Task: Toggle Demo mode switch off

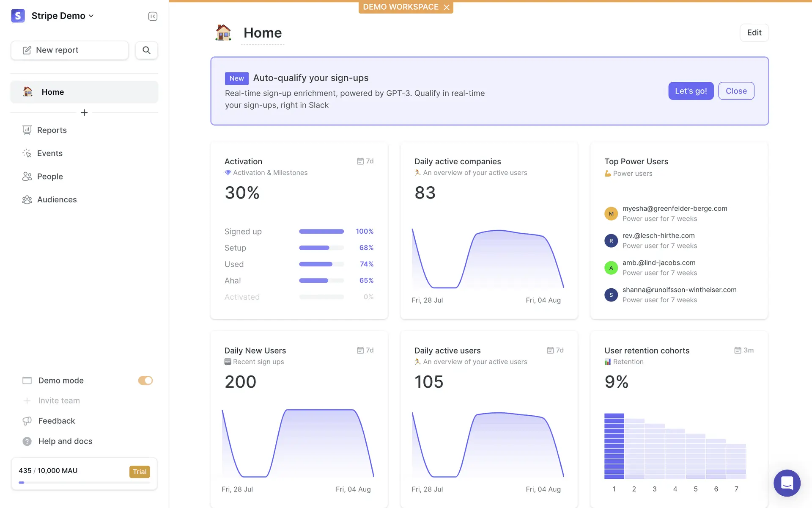Action: tap(145, 381)
